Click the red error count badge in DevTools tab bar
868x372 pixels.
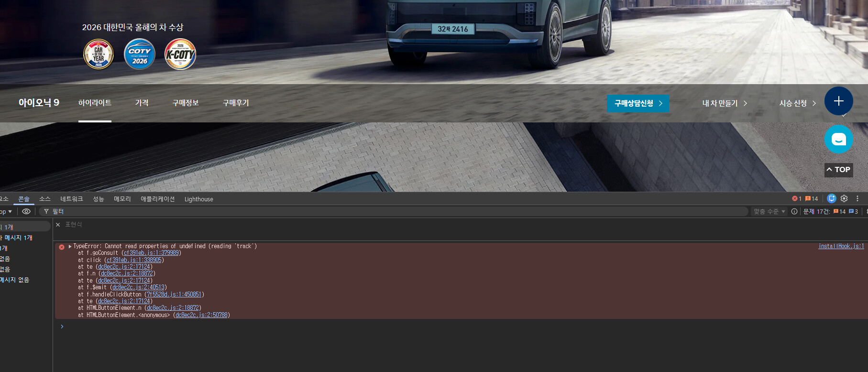pos(797,198)
